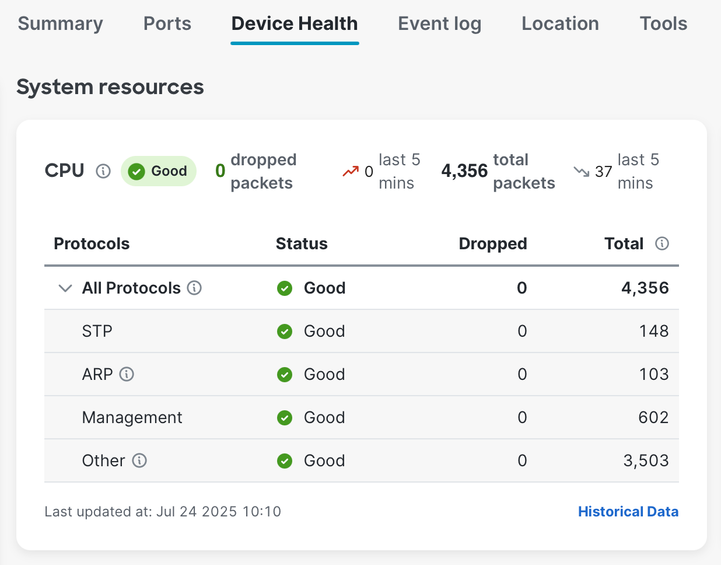Click the info icon next to CPU
The image size is (721, 565).
[x=103, y=171]
